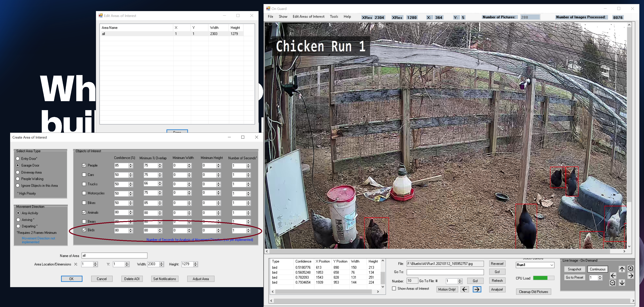Increase People confidence percentage spinner

coord(131,164)
